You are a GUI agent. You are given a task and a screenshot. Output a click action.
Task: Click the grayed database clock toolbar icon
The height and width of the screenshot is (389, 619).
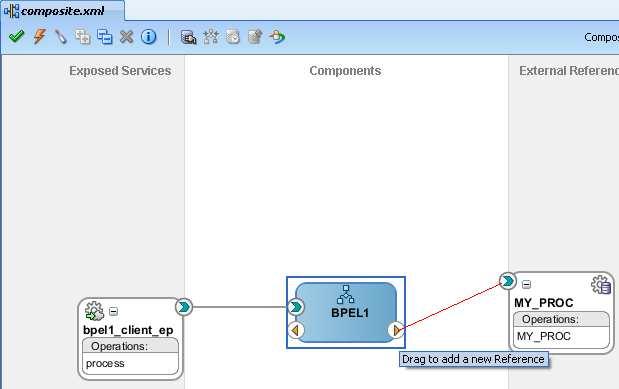pyautogui.click(x=233, y=37)
